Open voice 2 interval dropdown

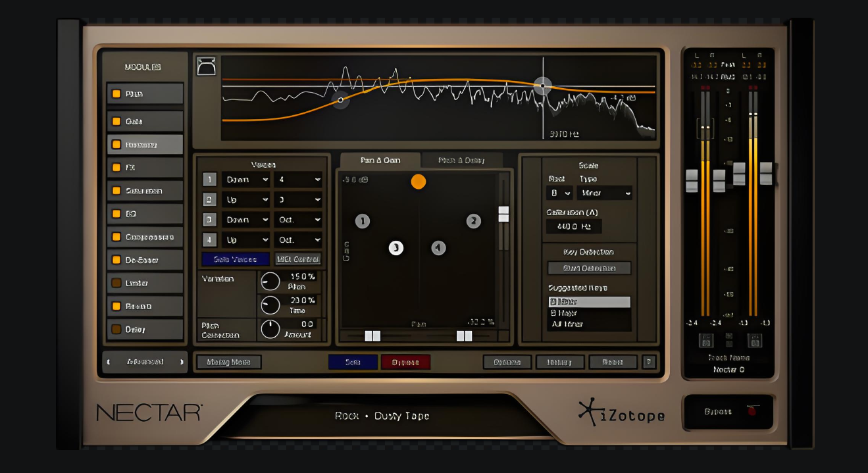coord(298,199)
